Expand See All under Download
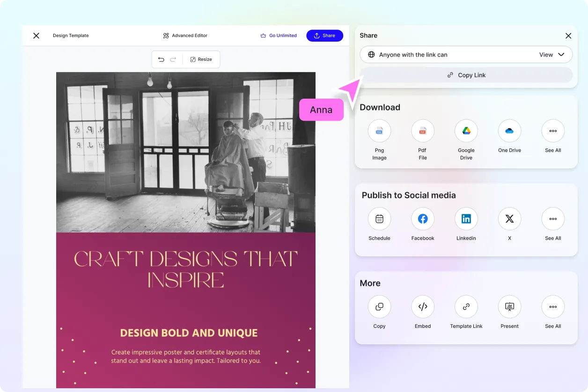The width and height of the screenshot is (588, 392). point(553,131)
